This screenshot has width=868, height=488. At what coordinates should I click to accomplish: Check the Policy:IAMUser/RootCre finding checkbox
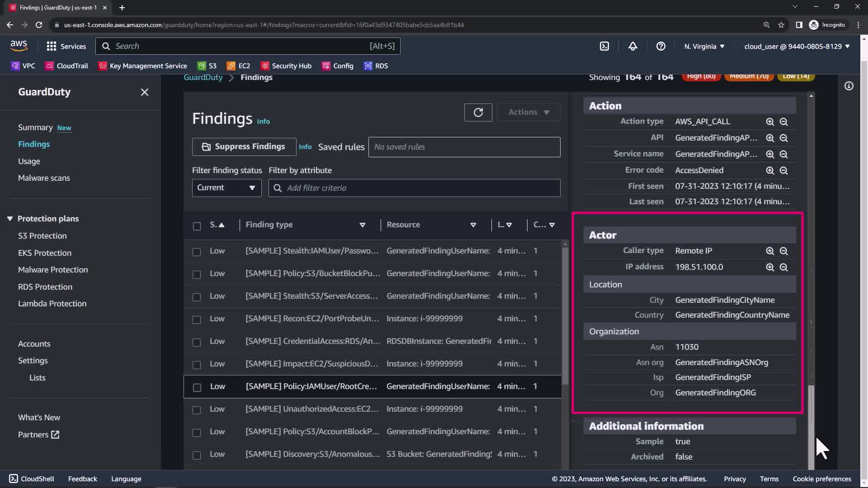[197, 387]
